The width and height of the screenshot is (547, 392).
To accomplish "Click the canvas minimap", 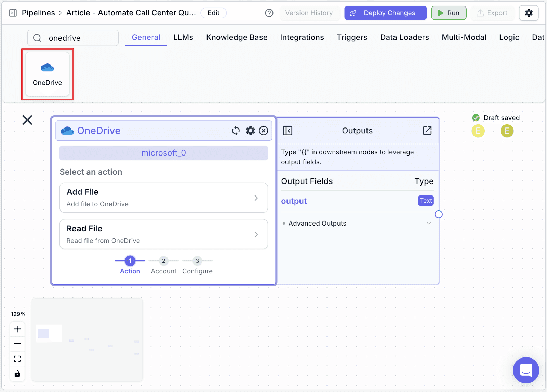I will pyautogui.click(x=87, y=340).
